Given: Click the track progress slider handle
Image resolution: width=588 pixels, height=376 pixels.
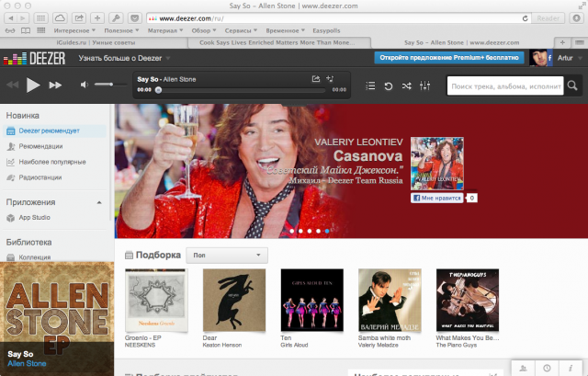Looking at the screenshot, I should [x=158, y=90].
